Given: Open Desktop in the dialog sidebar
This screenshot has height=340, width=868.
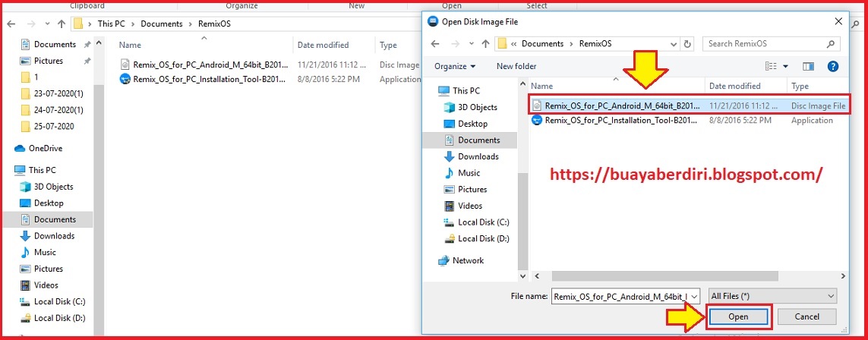Looking at the screenshot, I should click(466, 124).
